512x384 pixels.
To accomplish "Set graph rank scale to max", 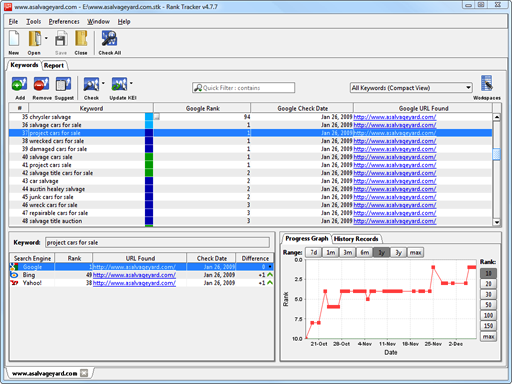I will [x=488, y=336].
